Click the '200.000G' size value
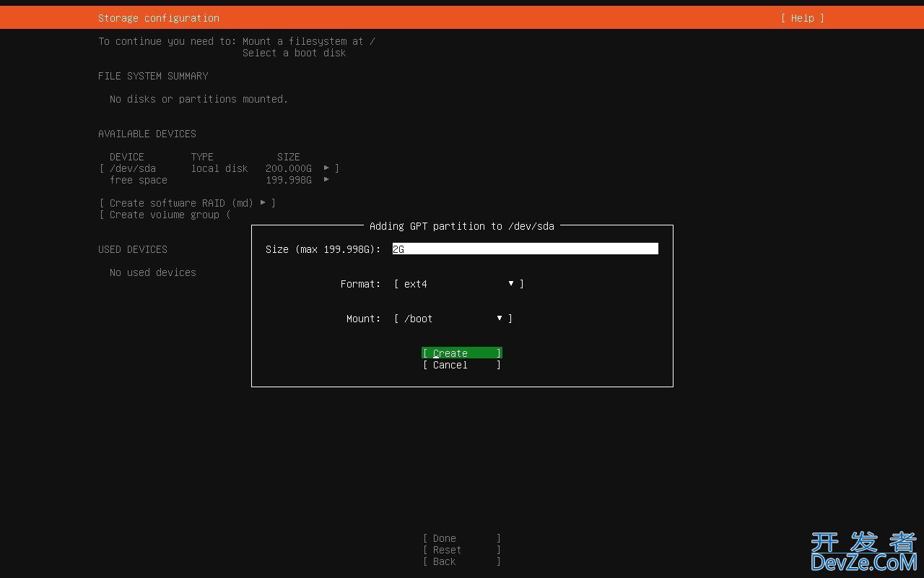 (x=289, y=168)
